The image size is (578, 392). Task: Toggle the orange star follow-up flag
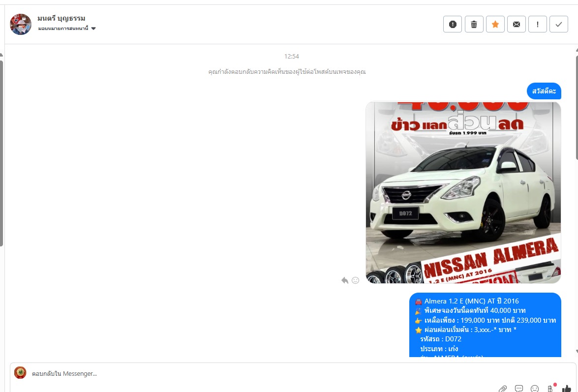(495, 24)
